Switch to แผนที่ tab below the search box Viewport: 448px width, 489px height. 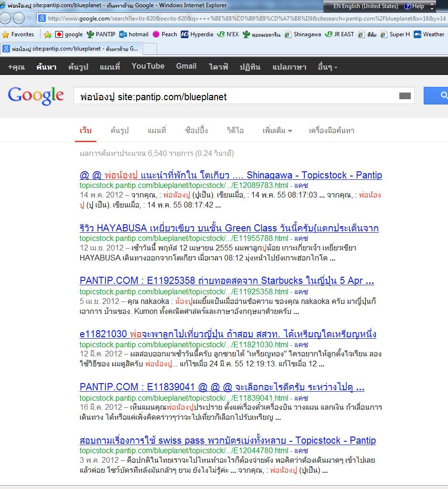pyautogui.click(x=156, y=130)
